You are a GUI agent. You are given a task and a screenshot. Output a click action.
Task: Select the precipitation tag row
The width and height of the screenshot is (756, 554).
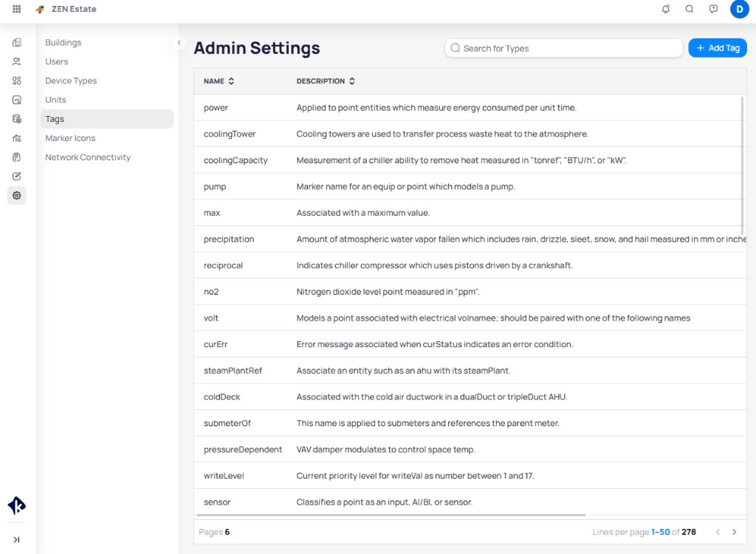[x=470, y=239]
